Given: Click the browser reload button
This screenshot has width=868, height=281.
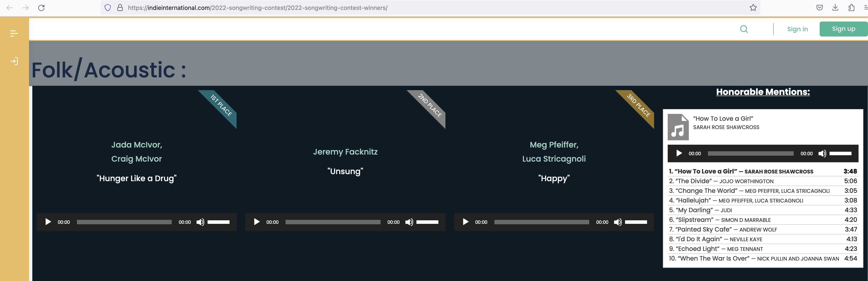Looking at the screenshot, I should tap(42, 8).
